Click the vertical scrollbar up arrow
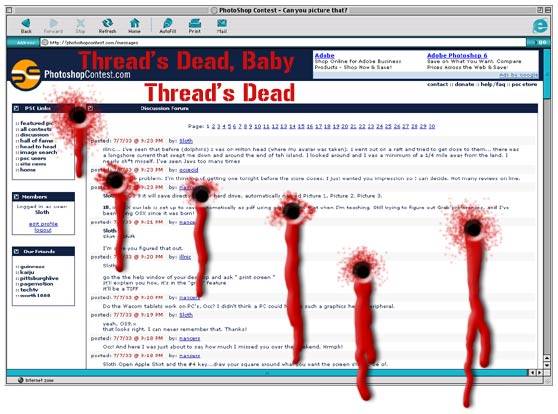The height and width of the screenshot is (414, 558). point(547,358)
